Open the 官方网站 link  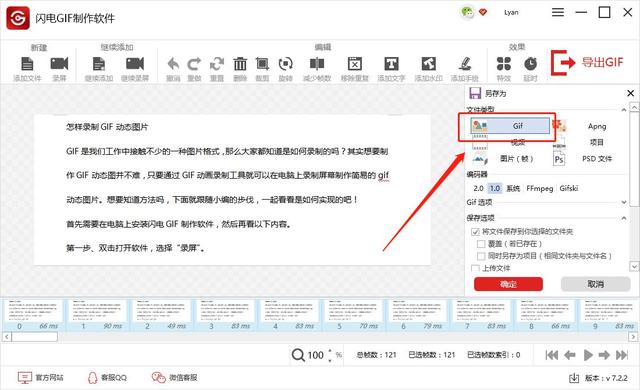click(41, 378)
